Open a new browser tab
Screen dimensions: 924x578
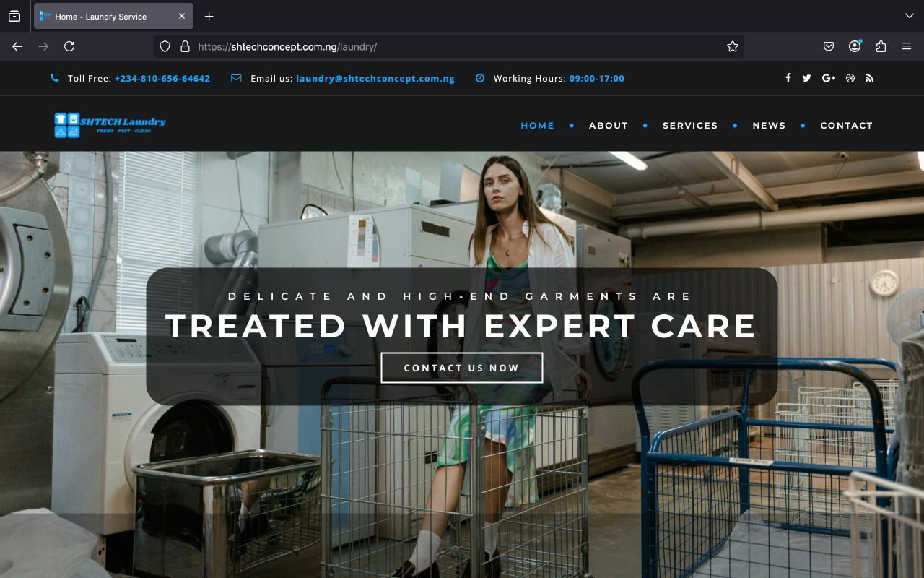(x=209, y=16)
